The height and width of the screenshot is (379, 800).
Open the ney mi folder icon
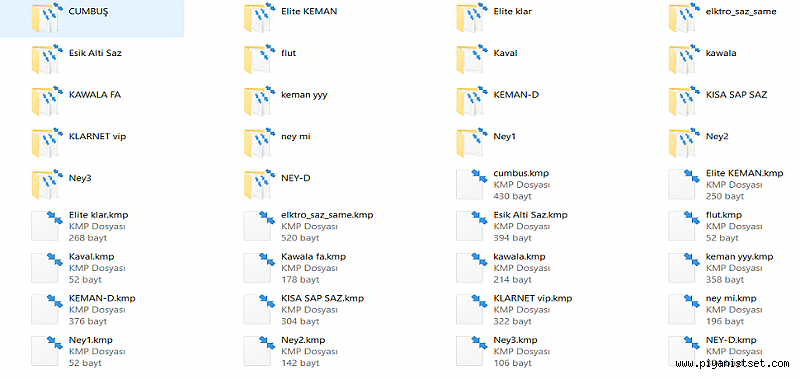(260, 143)
